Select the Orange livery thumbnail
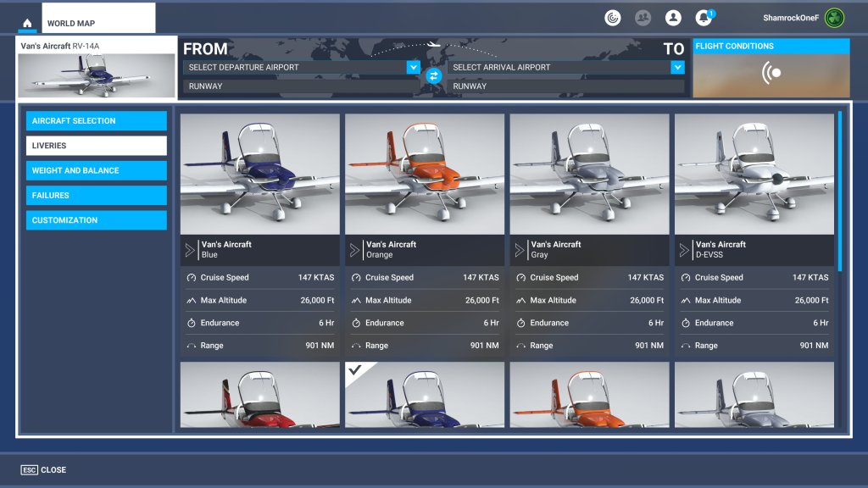This screenshot has width=868, height=488. coord(424,174)
